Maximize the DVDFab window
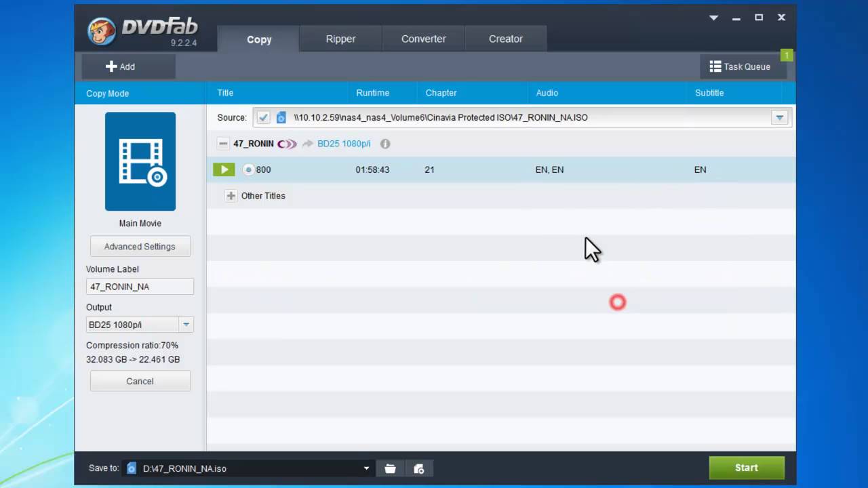 (x=759, y=18)
